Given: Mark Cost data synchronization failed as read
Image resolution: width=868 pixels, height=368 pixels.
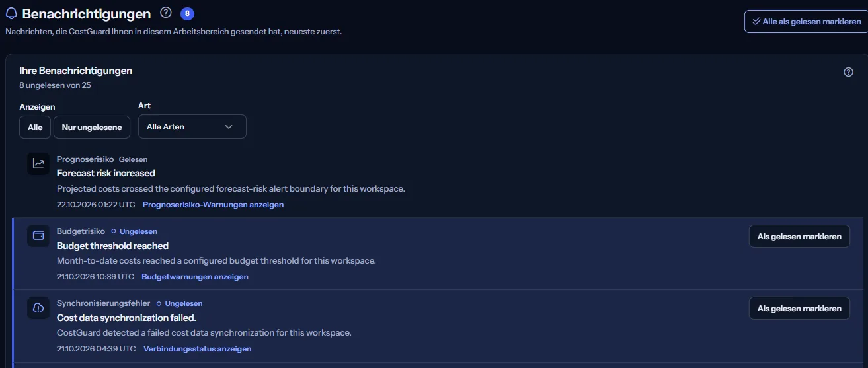Looking at the screenshot, I should pos(799,309).
